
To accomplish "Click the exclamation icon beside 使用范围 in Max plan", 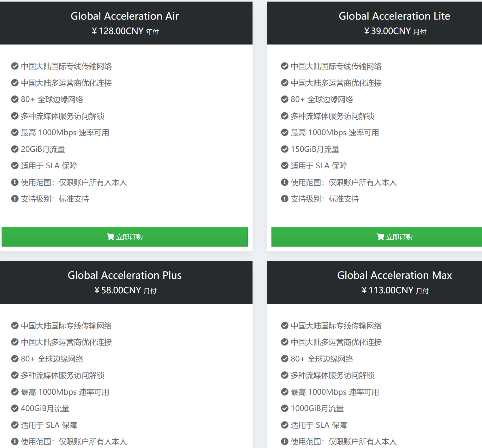I will tap(285, 441).
